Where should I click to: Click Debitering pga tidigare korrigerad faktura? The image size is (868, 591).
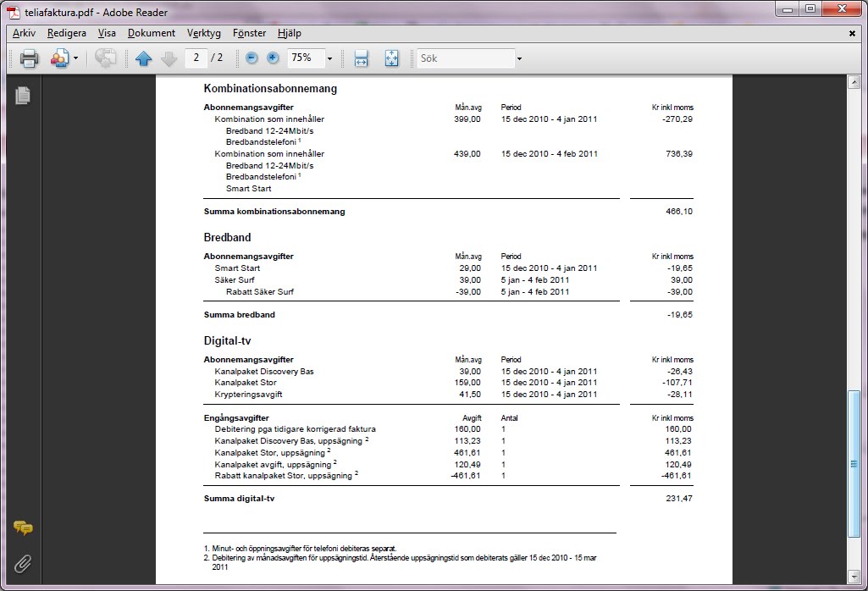tap(295, 429)
